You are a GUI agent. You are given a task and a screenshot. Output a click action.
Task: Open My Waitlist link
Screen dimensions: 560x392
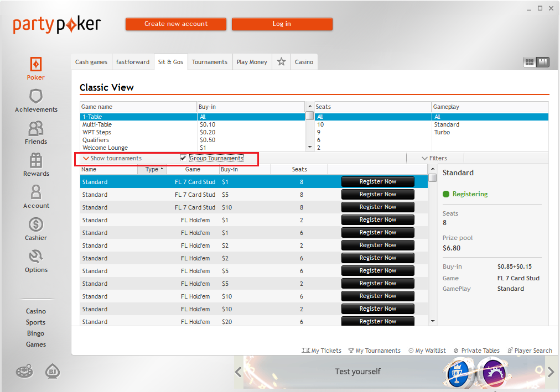pyautogui.click(x=427, y=351)
